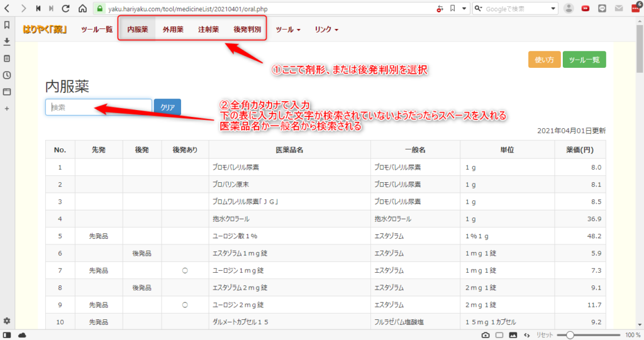Expand the ツール dropdown menu
Screen dimensions: 644x340
[288, 30]
